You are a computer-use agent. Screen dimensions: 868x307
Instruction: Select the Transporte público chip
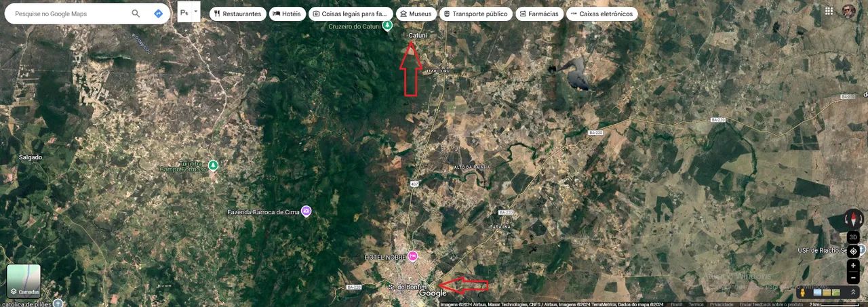coord(475,14)
